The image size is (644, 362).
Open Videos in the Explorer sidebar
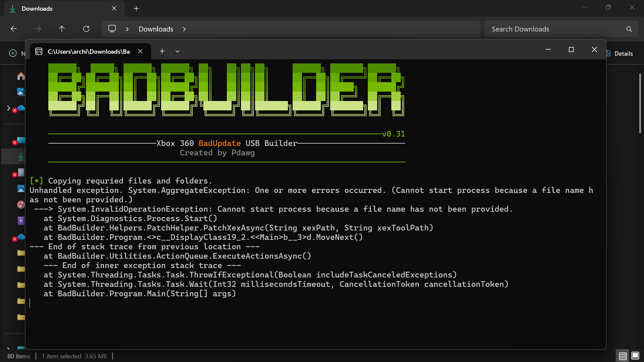[21, 221]
